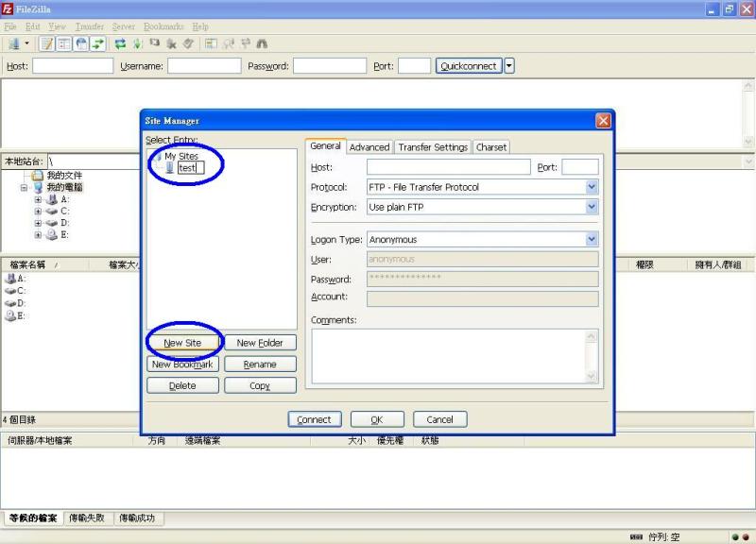
Task: Open the File menu
Action: 10,26
